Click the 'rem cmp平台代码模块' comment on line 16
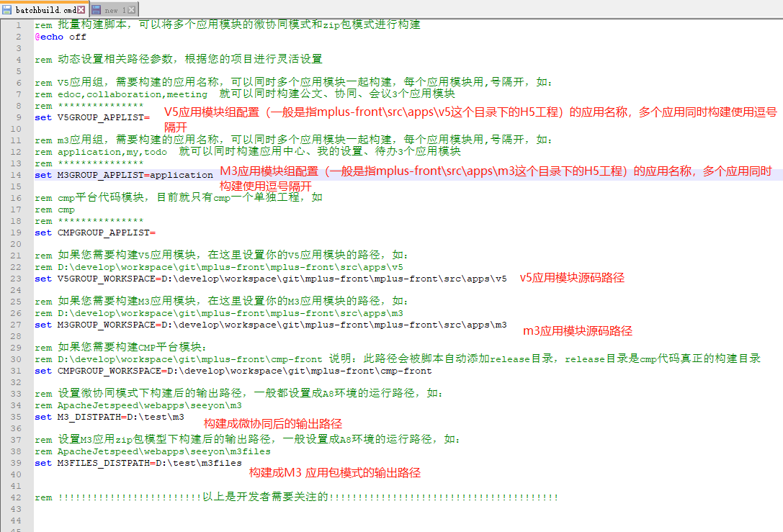Image resolution: width=783 pixels, height=532 pixels. pyautogui.click(x=179, y=198)
